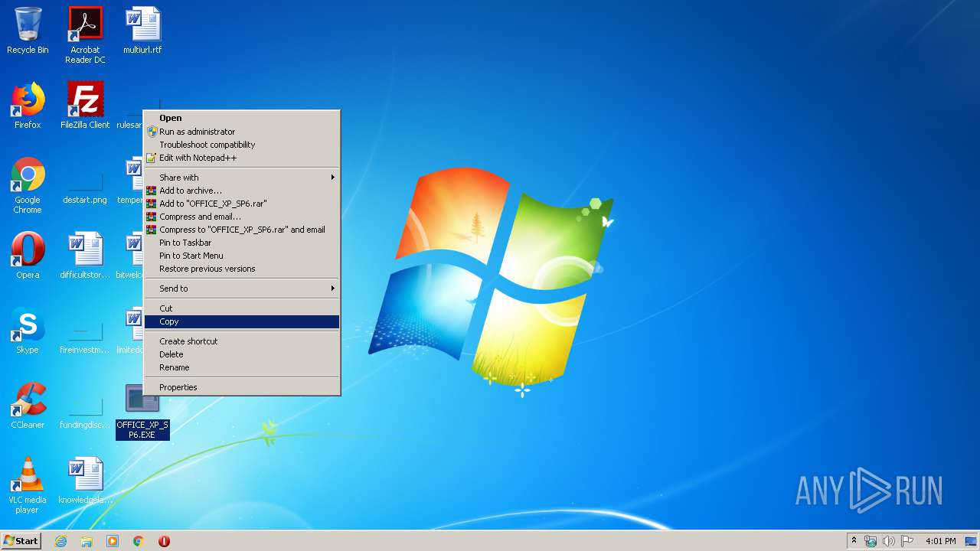Select Create shortcut entry

[x=242, y=341]
